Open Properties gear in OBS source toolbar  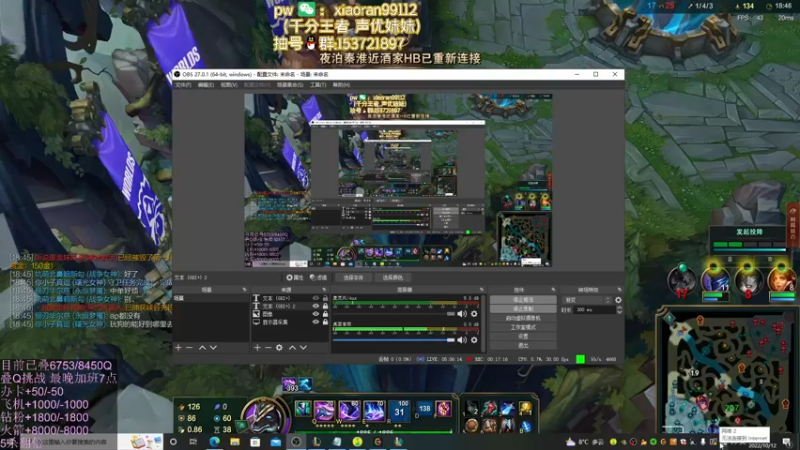[x=295, y=278]
